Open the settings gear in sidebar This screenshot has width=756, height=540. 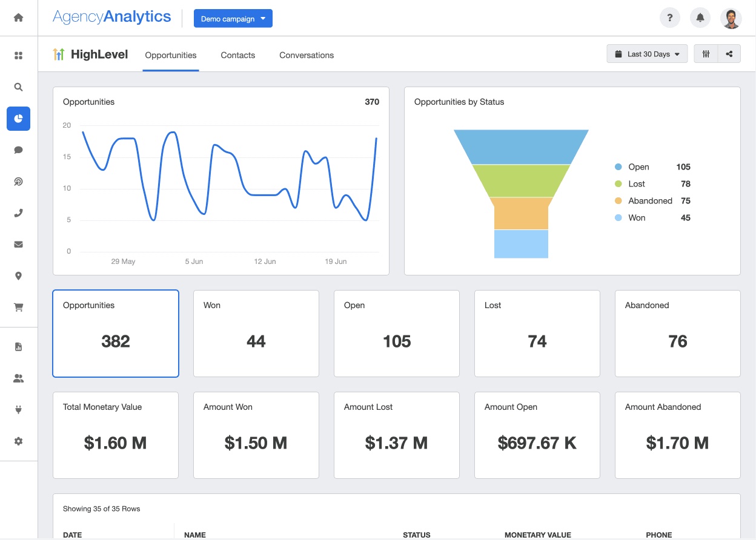point(18,441)
